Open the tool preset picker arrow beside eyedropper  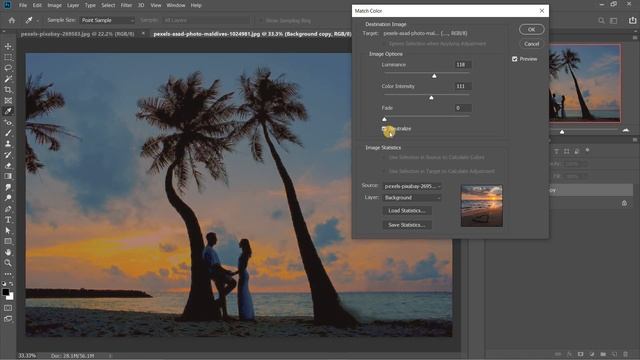tap(38, 20)
